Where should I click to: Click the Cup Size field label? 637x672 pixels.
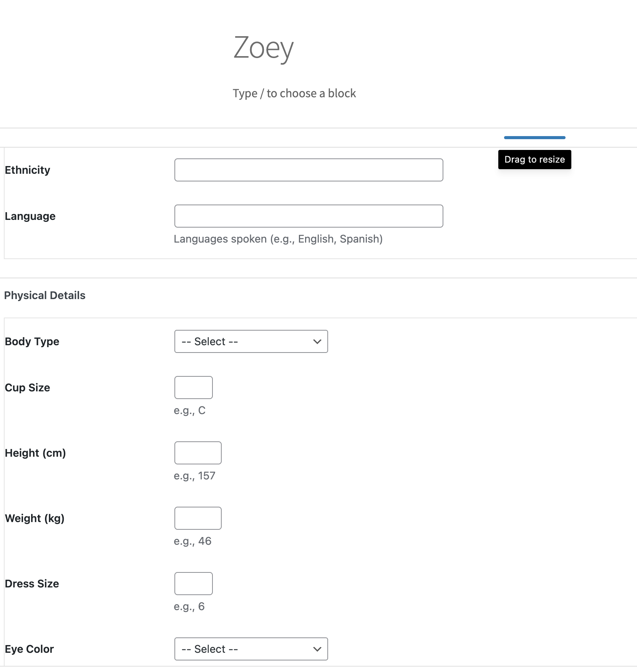(x=27, y=388)
